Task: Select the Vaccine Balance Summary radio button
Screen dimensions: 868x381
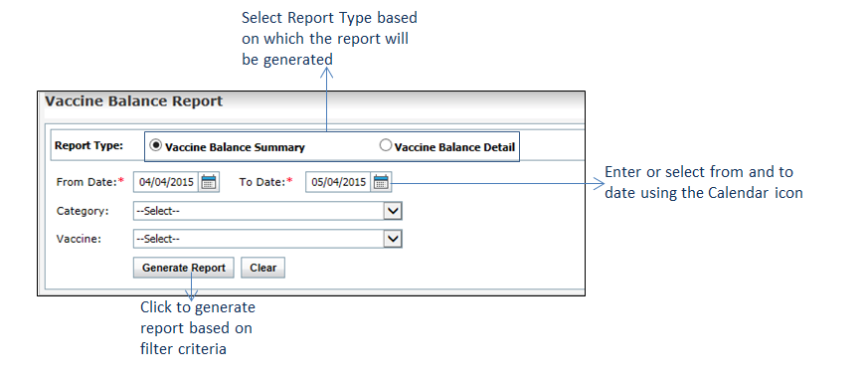Action: [157, 145]
